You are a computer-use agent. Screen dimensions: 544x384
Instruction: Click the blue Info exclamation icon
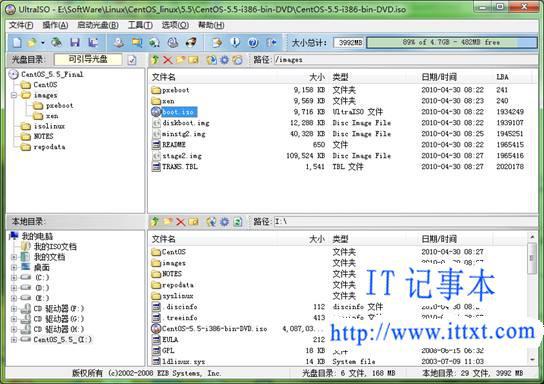pyautogui.click(x=235, y=43)
